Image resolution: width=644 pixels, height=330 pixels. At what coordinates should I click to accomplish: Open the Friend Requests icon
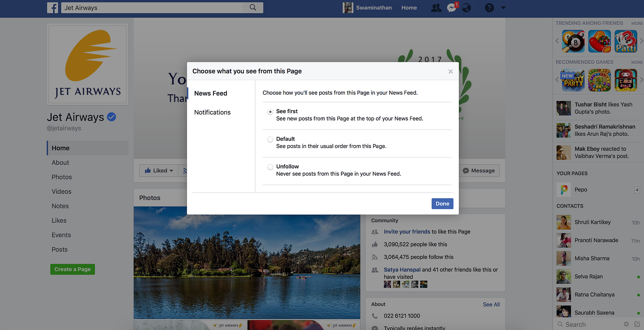pos(436,8)
